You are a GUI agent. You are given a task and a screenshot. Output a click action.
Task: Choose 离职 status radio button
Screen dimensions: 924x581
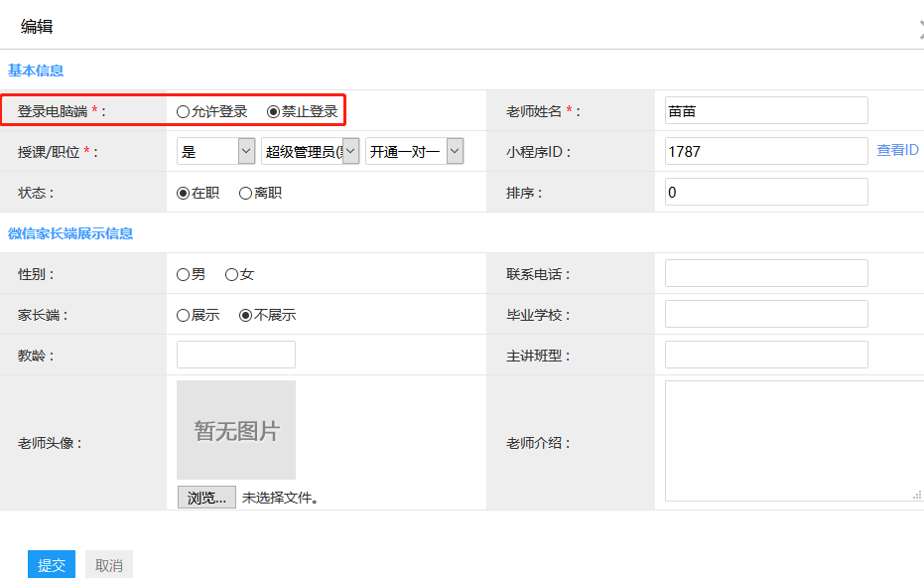pyautogui.click(x=245, y=193)
